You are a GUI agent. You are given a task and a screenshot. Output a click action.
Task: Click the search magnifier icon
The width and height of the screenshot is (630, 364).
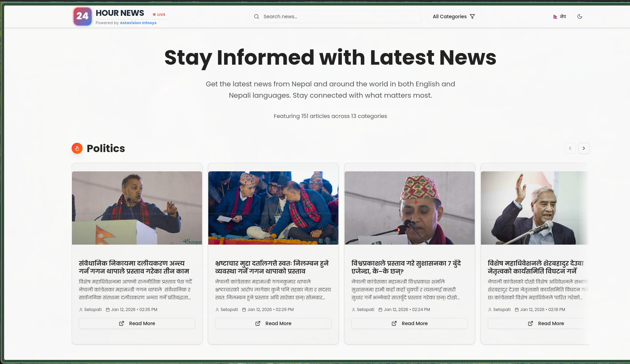point(256,16)
